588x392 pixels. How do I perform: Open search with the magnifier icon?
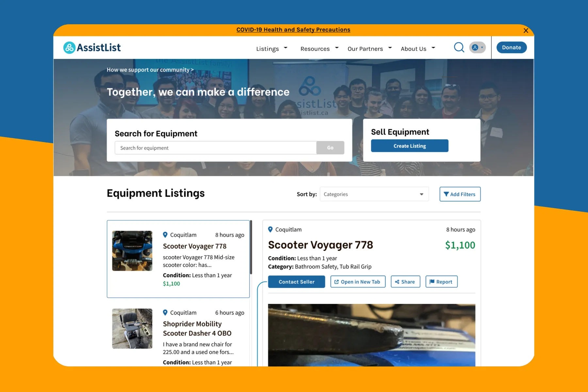click(459, 47)
